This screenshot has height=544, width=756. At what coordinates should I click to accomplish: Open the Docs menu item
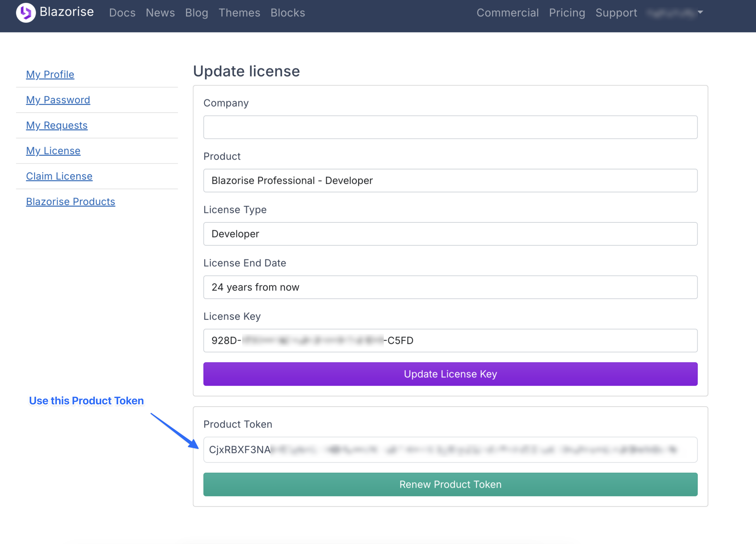122,13
